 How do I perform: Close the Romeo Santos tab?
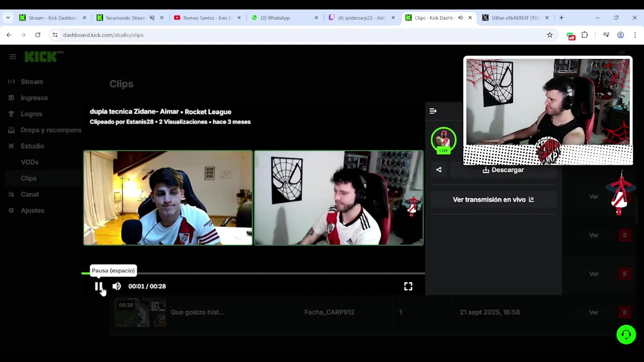(x=239, y=18)
